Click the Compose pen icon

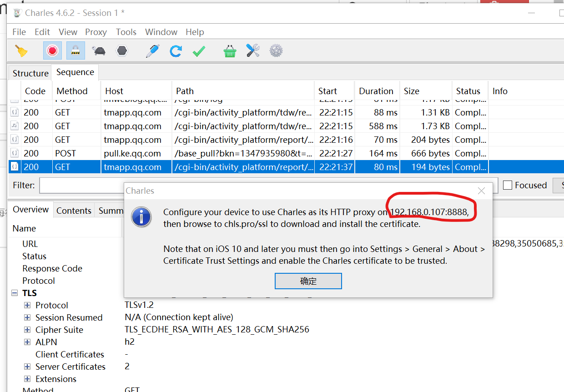pyautogui.click(x=152, y=51)
